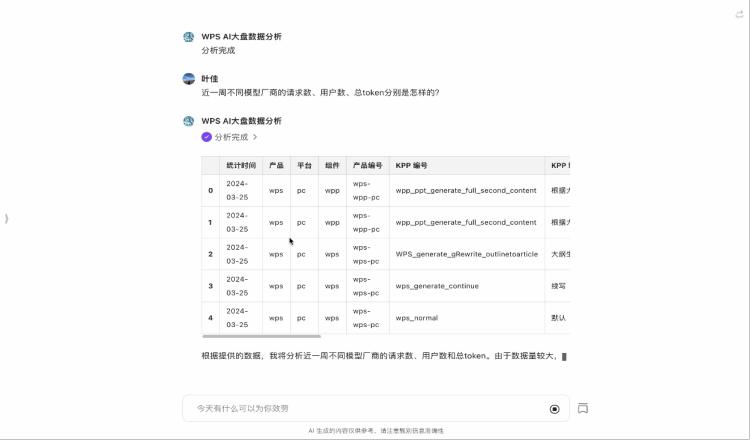Image resolution: width=750 pixels, height=440 pixels.
Task: Click the KPP 编号 column header
Action: [x=466, y=165]
